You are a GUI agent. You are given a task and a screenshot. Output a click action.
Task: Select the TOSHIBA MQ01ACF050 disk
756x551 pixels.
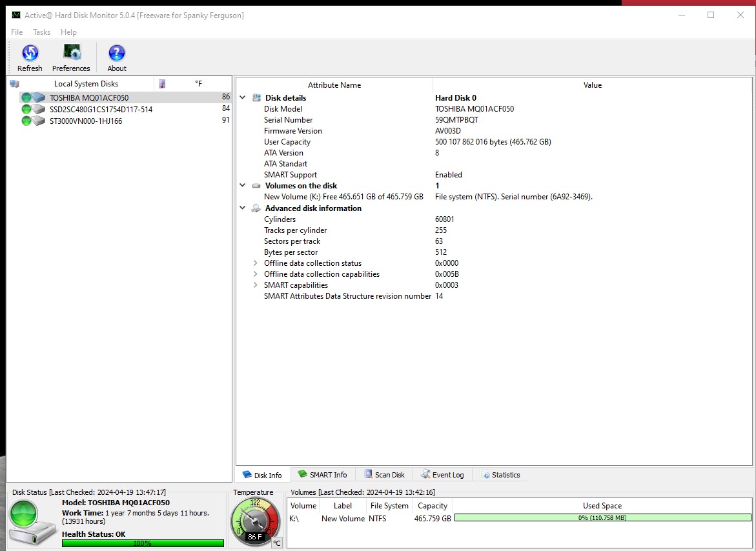89,98
